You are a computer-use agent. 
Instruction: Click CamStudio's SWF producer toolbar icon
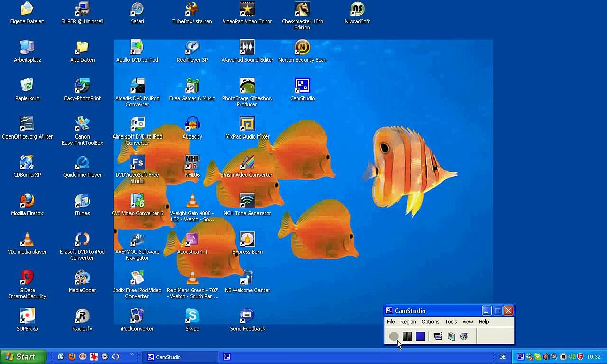pyautogui.click(x=464, y=336)
